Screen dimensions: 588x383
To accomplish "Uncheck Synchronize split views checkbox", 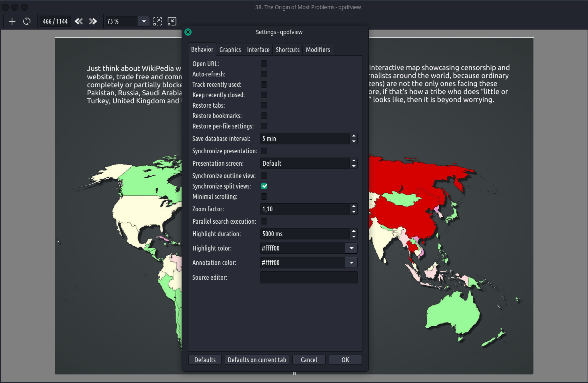I will point(264,186).
